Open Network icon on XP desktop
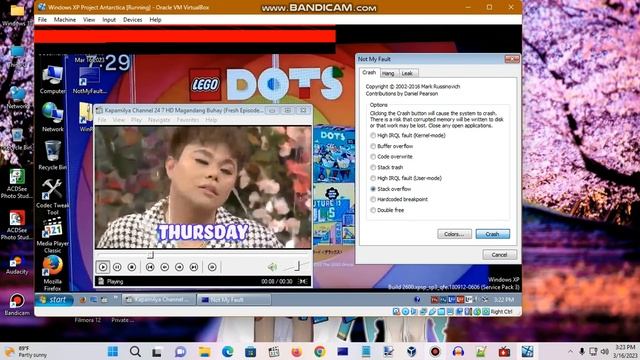 coord(53,117)
